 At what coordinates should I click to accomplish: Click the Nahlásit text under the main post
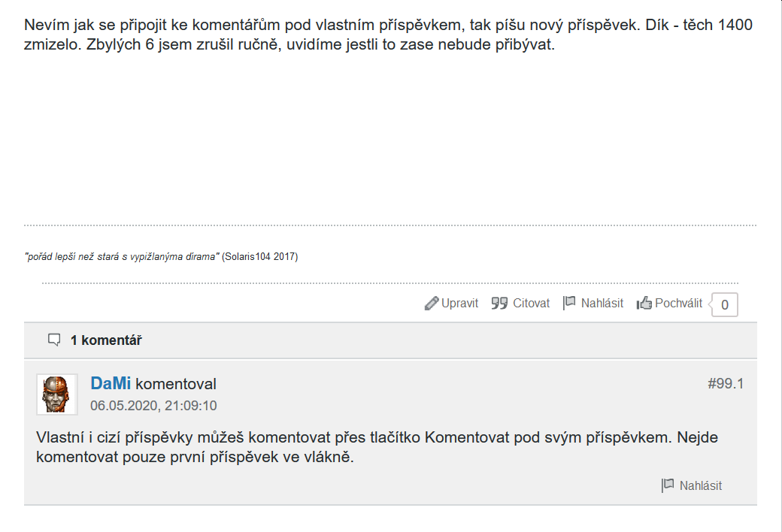(602, 304)
